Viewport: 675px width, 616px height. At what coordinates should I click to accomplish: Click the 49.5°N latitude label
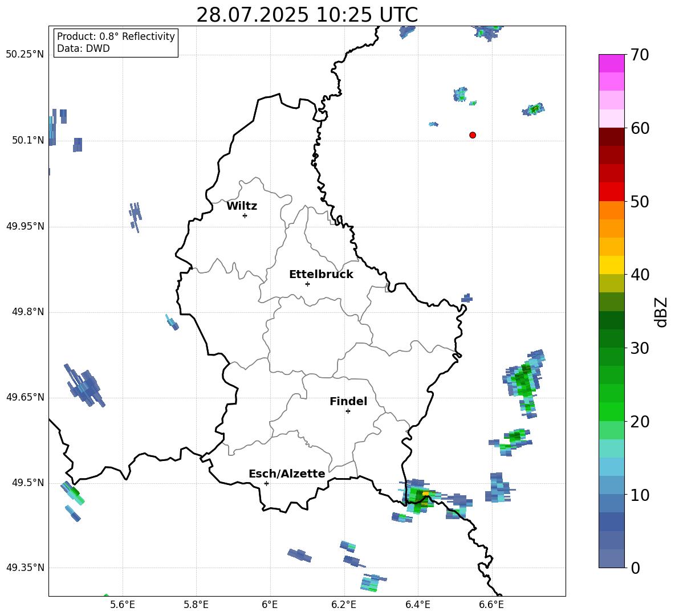pos(28,482)
